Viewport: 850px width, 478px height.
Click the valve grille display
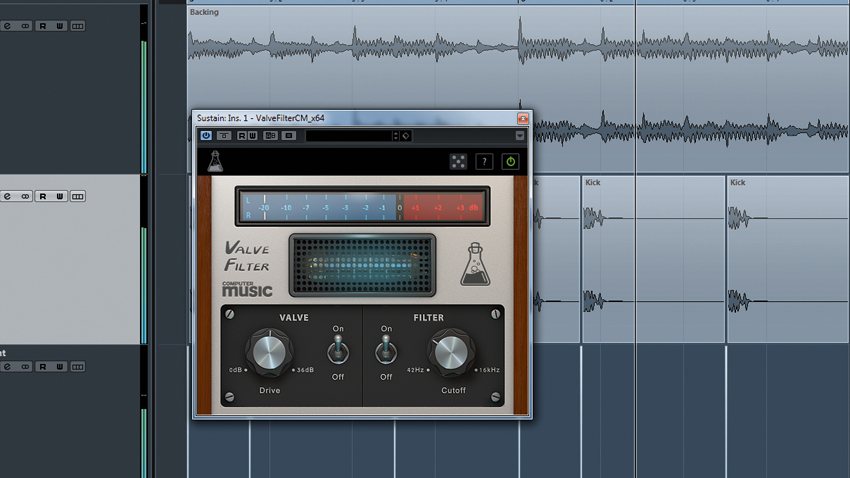click(x=362, y=265)
